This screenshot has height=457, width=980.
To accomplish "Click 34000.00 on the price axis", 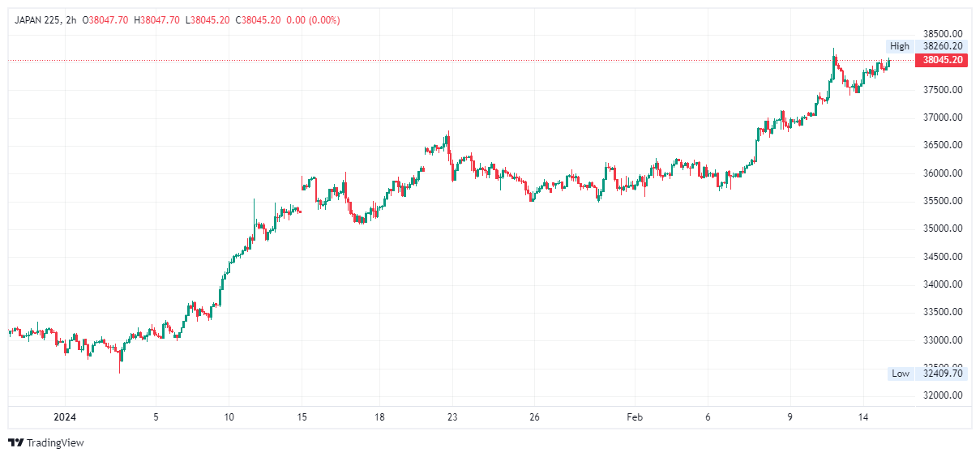I will click(942, 284).
